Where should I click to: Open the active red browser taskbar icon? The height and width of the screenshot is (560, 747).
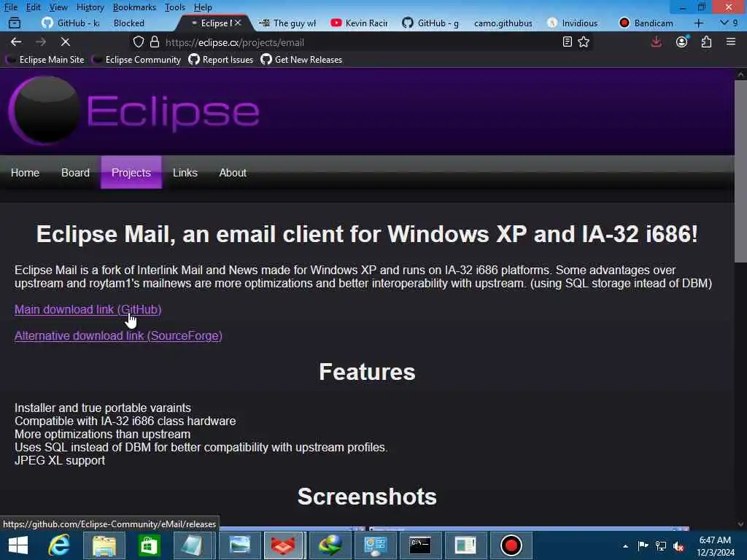(284, 545)
